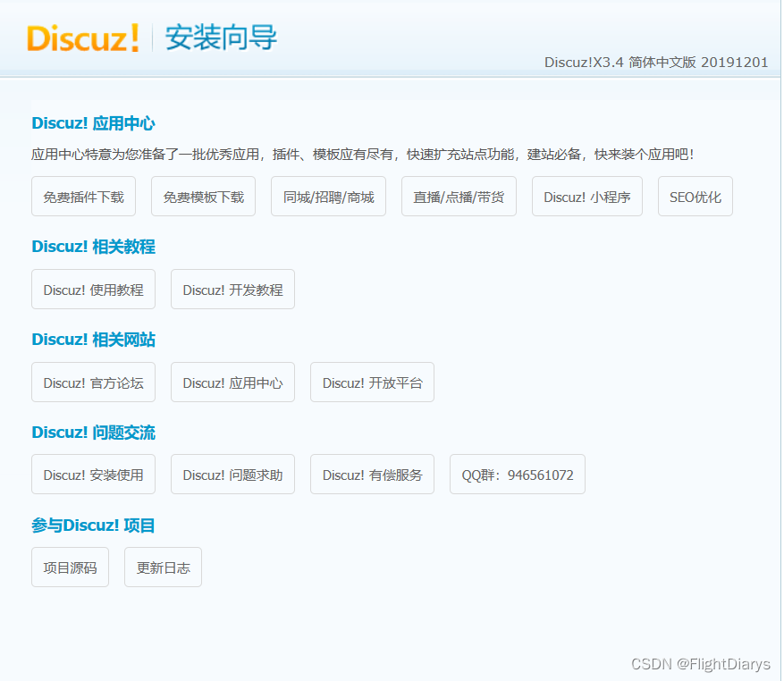Open 项目源码 button
The width and height of the screenshot is (784, 681).
point(70,567)
